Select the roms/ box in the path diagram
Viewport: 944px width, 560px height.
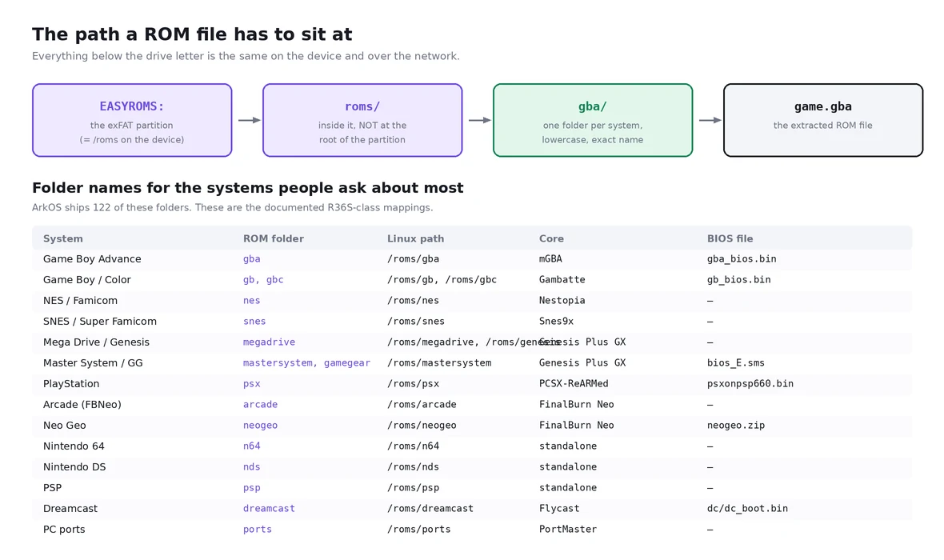pyautogui.click(x=362, y=121)
